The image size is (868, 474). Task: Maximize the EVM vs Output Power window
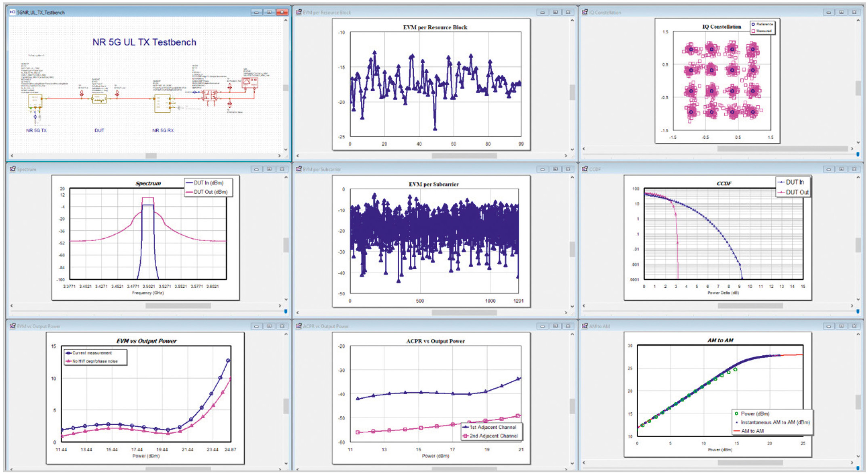coord(269,326)
